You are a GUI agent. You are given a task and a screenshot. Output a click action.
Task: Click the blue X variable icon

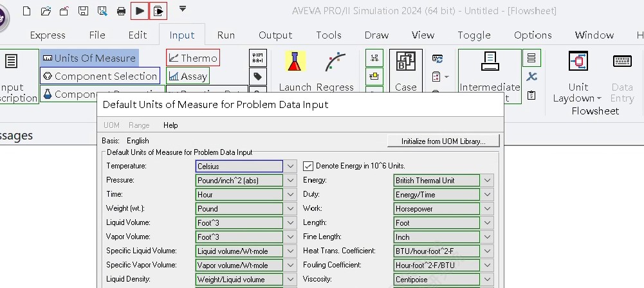pos(531,76)
